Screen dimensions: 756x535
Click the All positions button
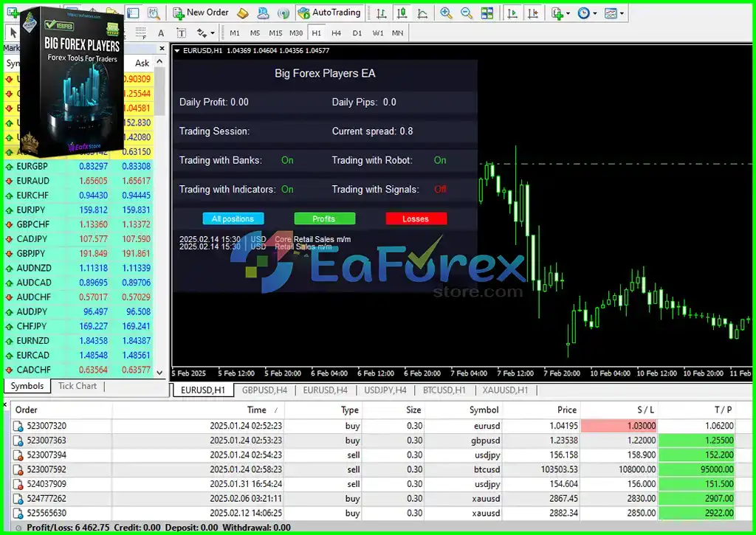[x=233, y=219]
